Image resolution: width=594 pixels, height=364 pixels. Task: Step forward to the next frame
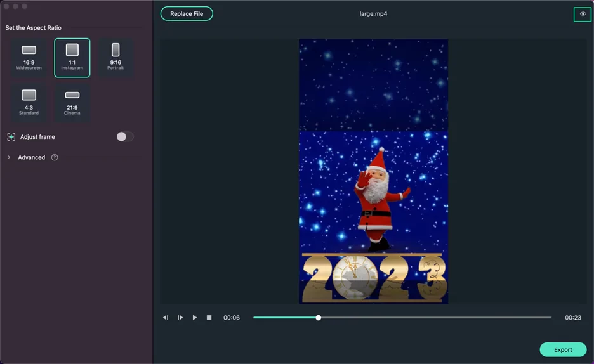pos(180,318)
